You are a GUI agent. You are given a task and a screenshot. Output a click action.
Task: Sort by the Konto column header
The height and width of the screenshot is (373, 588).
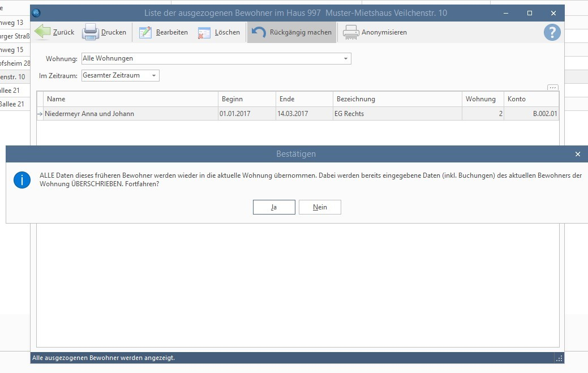(531, 99)
